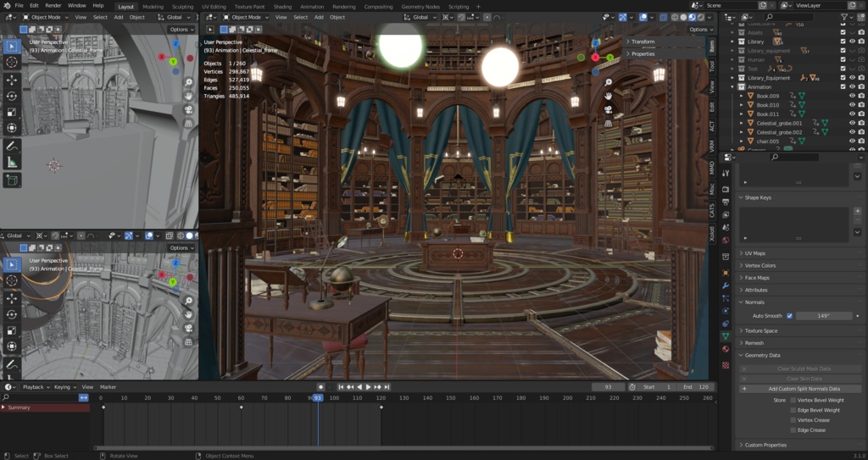Enable Vertex Bevel Weight checkbox
Screen dimensions: 868x460
coord(792,400)
